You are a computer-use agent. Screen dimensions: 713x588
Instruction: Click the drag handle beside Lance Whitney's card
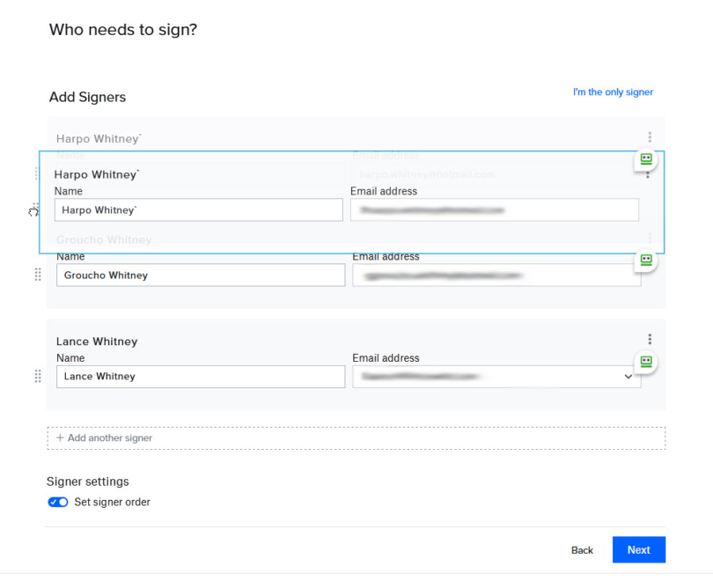pyautogui.click(x=37, y=376)
